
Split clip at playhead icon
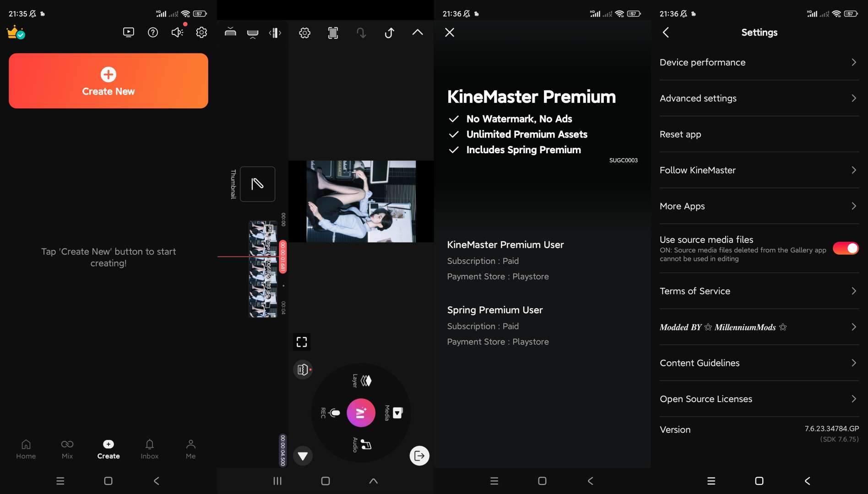point(275,32)
